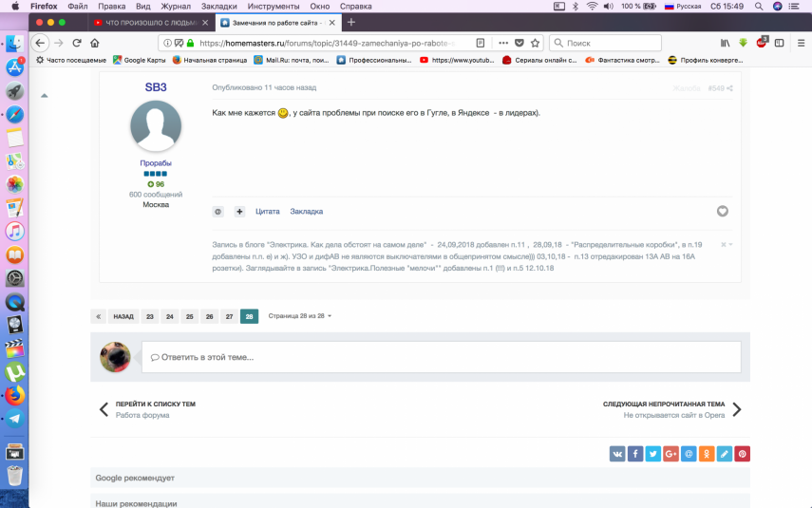
Task: Open the Mail.Ru bookmark
Action: pyautogui.click(x=292, y=60)
